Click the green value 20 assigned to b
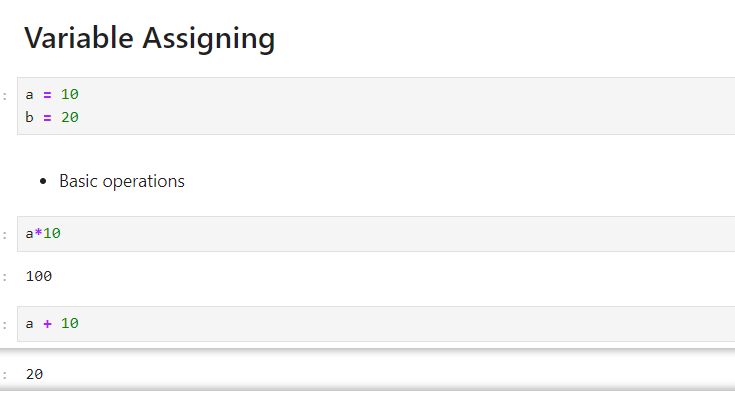 [x=69, y=117]
